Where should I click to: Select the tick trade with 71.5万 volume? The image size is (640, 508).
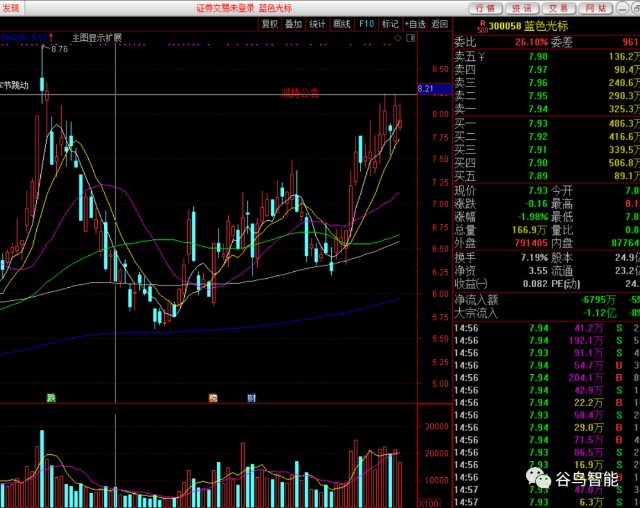[x=547, y=440]
